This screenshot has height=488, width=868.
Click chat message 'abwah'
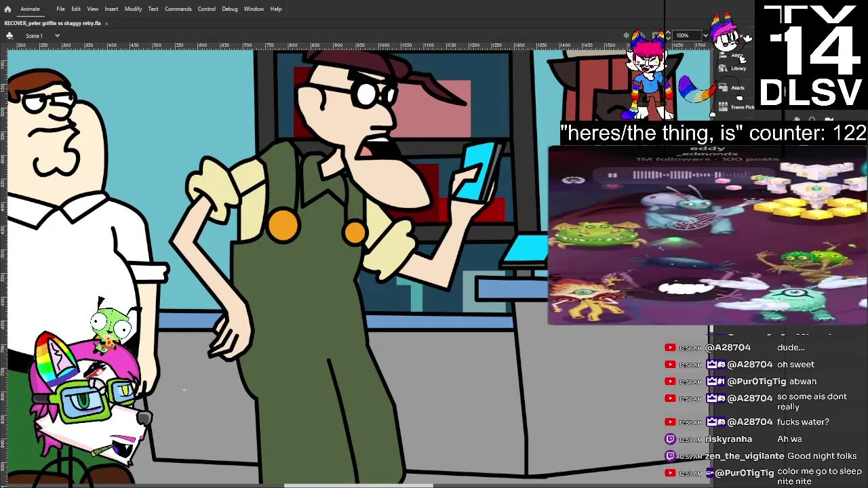pyautogui.click(x=803, y=382)
